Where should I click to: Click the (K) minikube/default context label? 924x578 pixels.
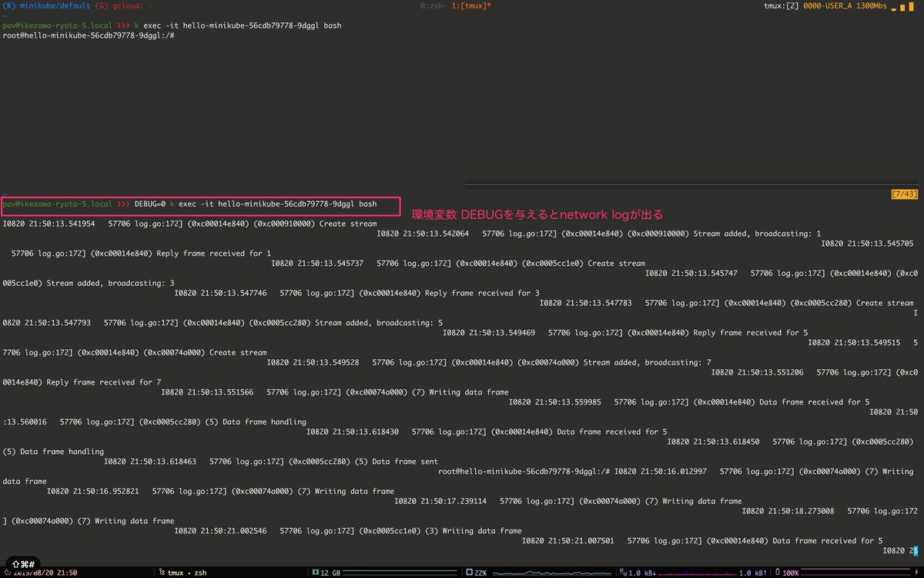[47, 6]
